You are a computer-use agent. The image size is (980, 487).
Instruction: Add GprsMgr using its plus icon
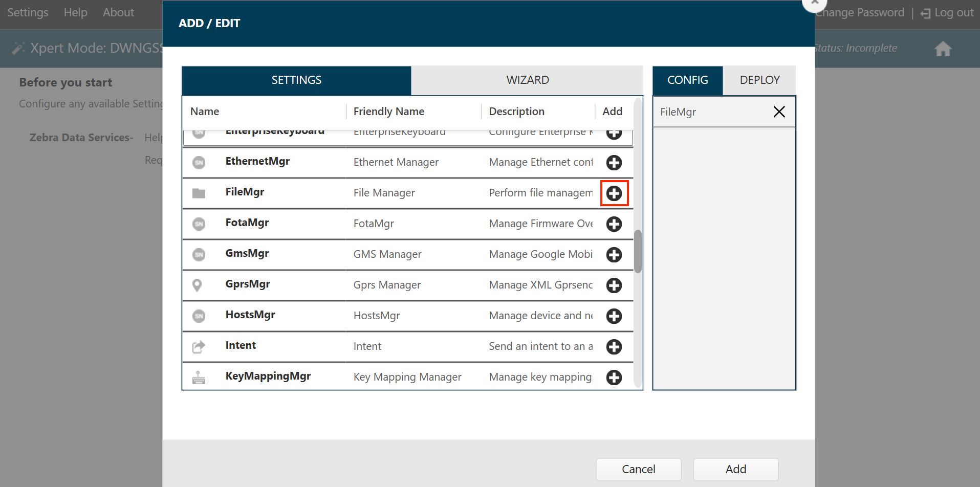point(614,285)
